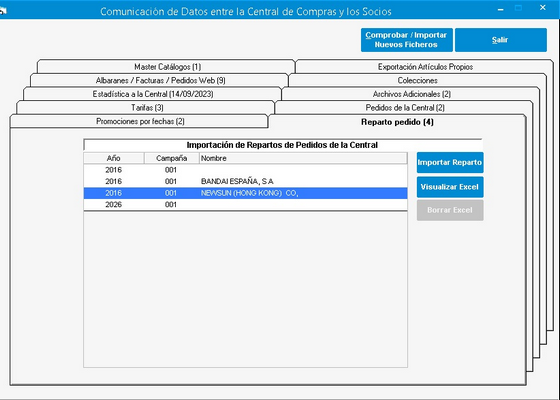Click the Importar Reparto button
This screenshot has height=400, width=560.
450,162
